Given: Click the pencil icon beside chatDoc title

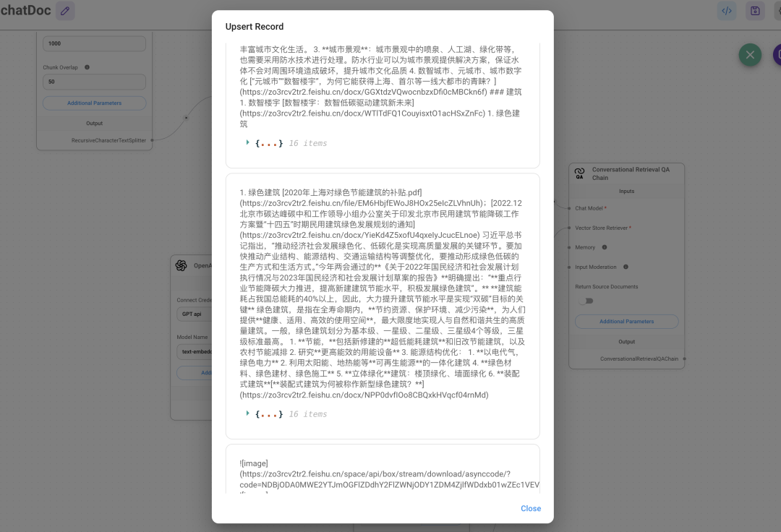Looking at the screenshot, I should 65,11.
